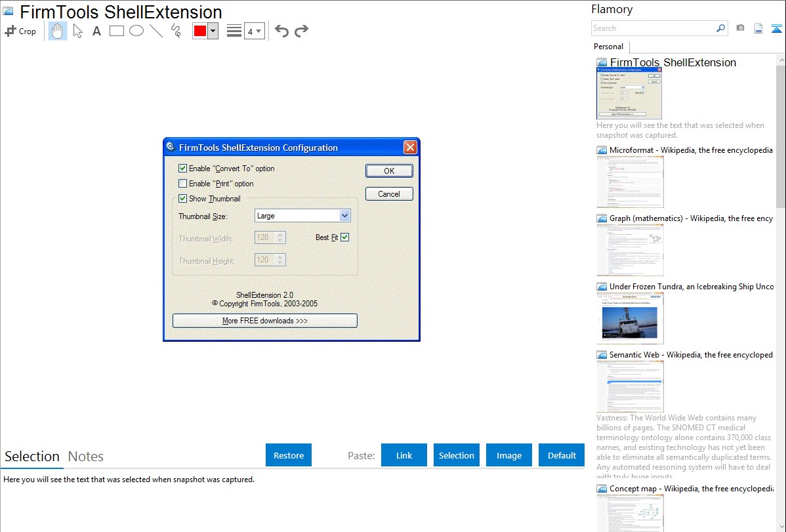
Task: Click the line thickness icon
Action: coord(234,31)
